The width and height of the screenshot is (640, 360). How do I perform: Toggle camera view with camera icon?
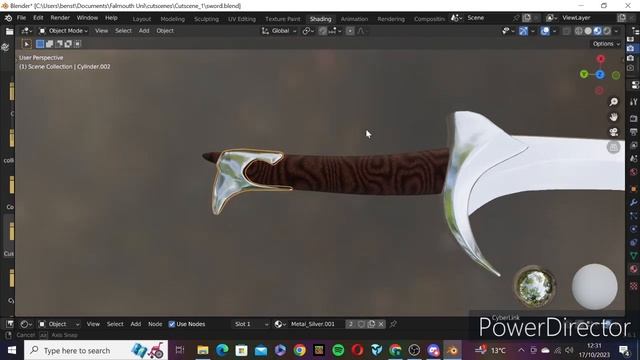click(613, 132)
